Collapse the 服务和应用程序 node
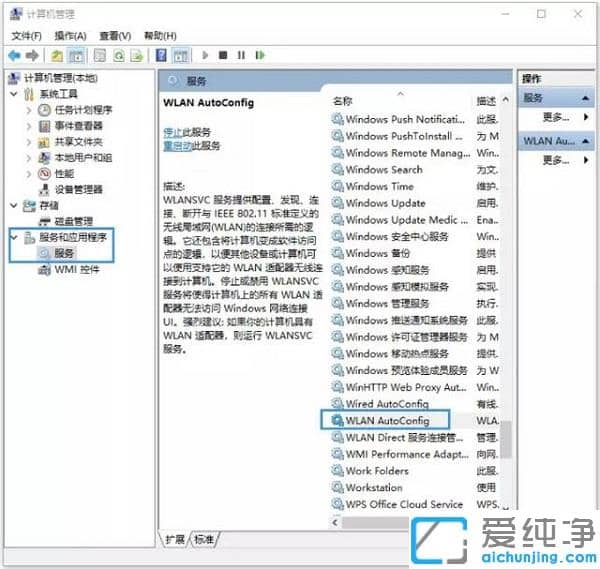Viewport: 600px width, 569px height. [x=14, y=237]
